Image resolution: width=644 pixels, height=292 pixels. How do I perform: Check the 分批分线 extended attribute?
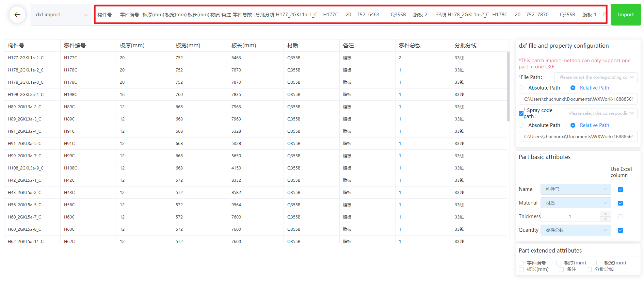click(x=589, y=270)
